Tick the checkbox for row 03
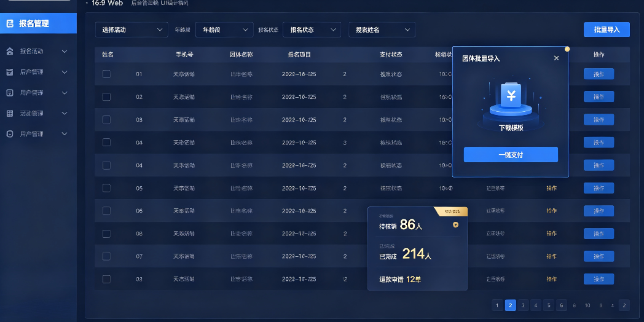644x322 pixels. click(106, 119)
